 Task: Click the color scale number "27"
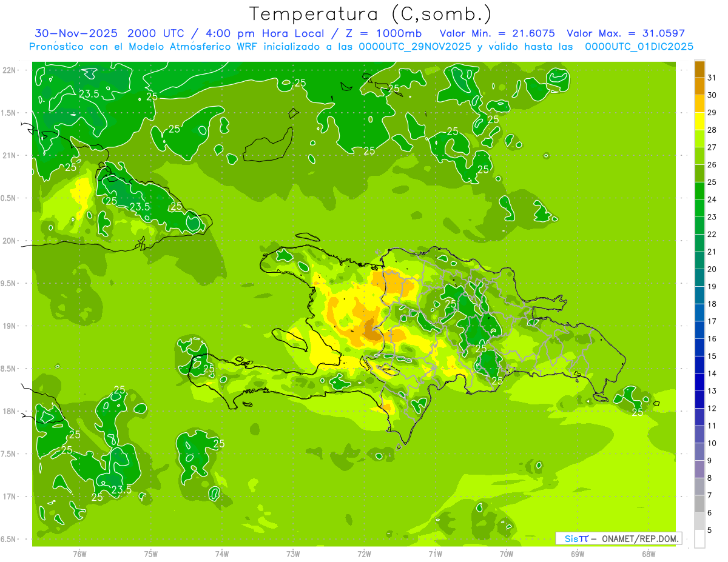tap(712, 147)
